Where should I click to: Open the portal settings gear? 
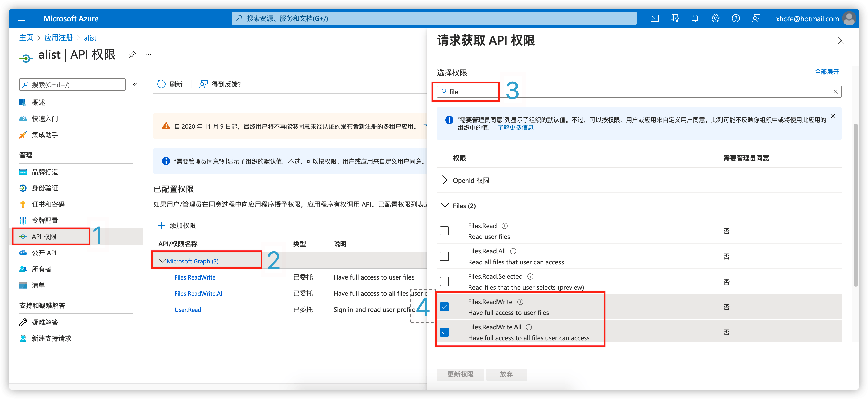coord(715,18)
